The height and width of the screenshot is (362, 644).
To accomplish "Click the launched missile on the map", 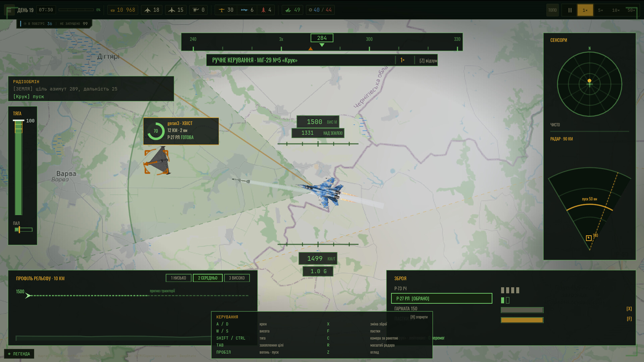I will [241, 181].
